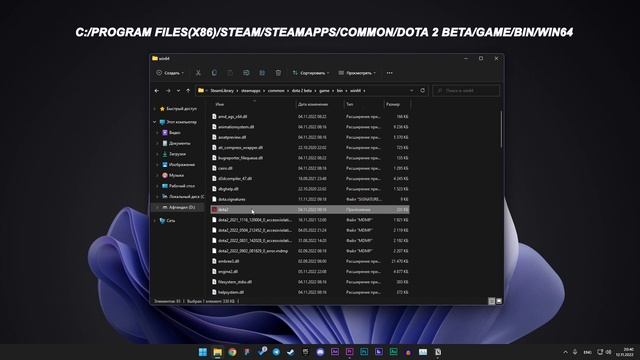Expand the Сеть (Network) tree arrow
The height and width of the screenshot is (360, 640).
click(x=154, y=220)
